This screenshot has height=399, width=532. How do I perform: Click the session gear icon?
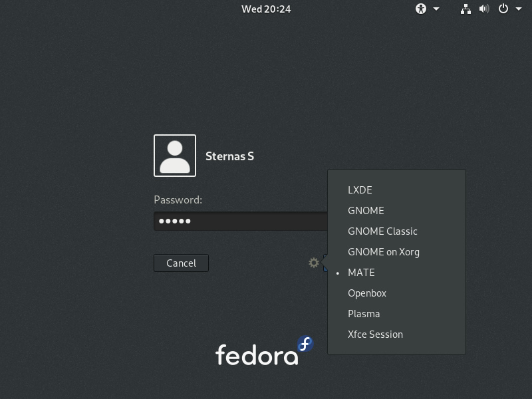click(x=314, y=263)
